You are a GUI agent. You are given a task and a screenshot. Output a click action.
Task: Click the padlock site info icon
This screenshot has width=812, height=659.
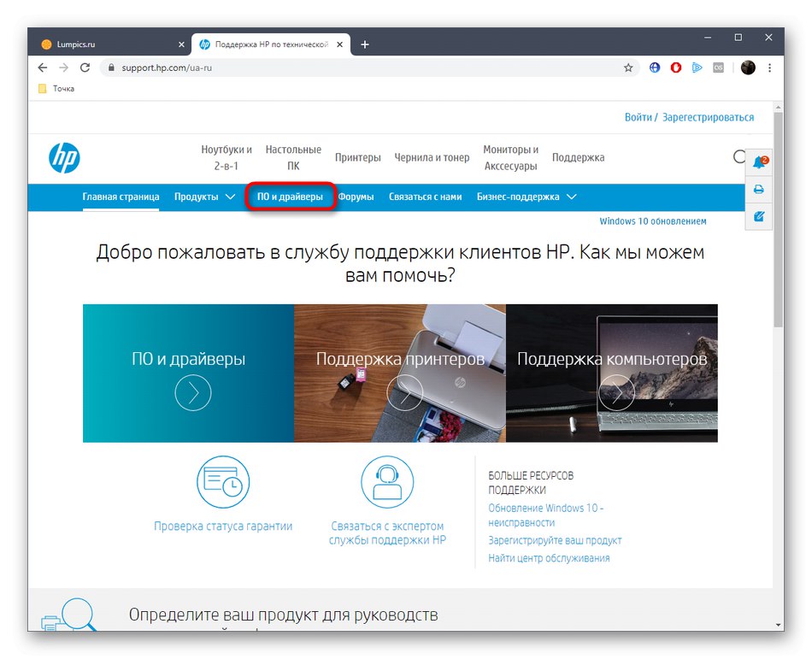(x=111, y=68)
